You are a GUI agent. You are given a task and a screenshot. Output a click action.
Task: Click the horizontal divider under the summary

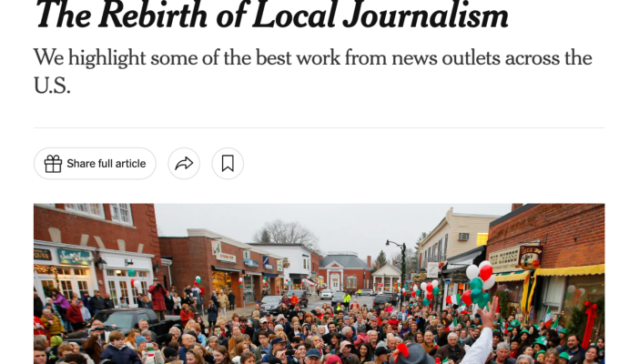(x=319, y=127)
